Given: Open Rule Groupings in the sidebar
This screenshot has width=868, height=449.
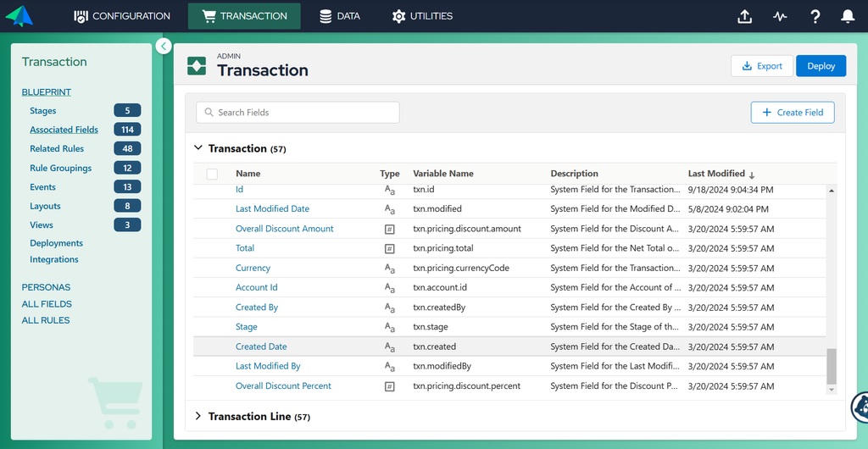Looking at the screenshot, I should pos(61,168).
